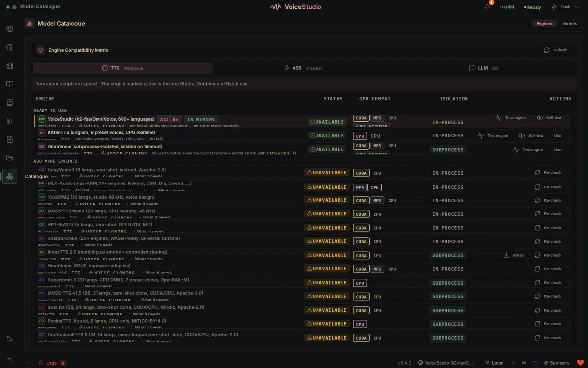
Task: Re-check the MLX-Audio engine
Action: [x=548, y=187]
